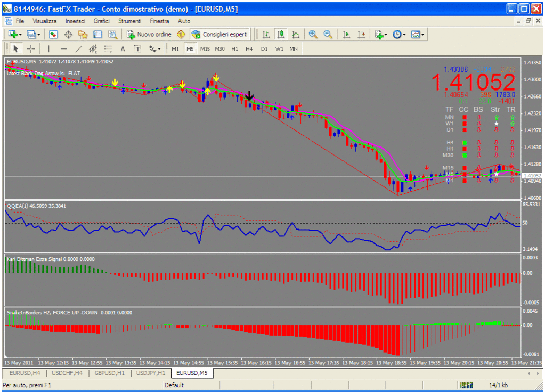Switch timeframe to H1

[234, 49]
